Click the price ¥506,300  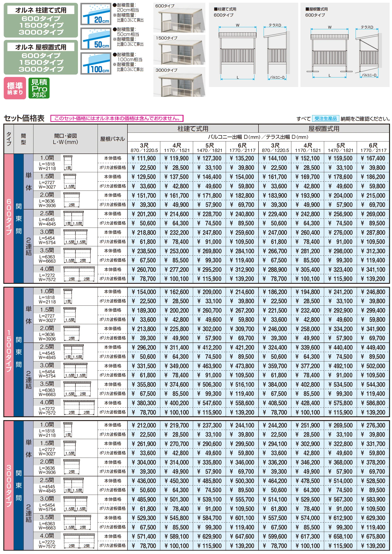pyautogui.click(x=209, y=384)
